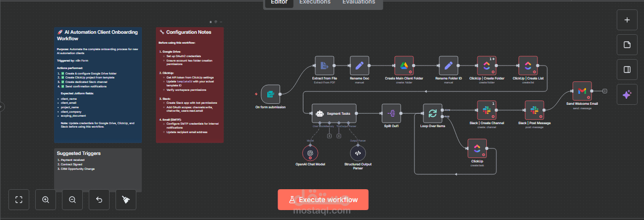Select the Configuration Notes sticky note heading
The height and width of the screenshot is (220, 644).
[x=185, y=32]
